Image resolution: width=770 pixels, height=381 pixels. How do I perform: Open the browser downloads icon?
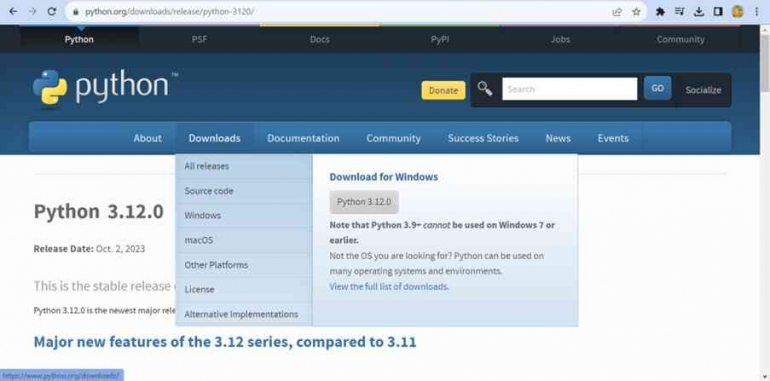click(699, 12)
